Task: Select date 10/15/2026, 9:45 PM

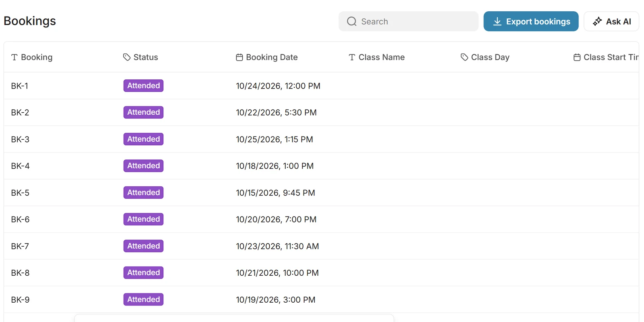Action: 275,193
